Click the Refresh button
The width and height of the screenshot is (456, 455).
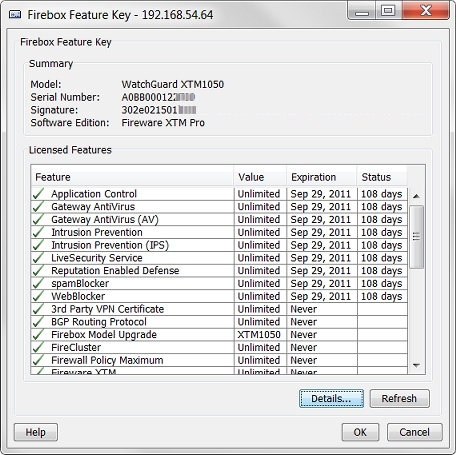click(x=399, y=398)
